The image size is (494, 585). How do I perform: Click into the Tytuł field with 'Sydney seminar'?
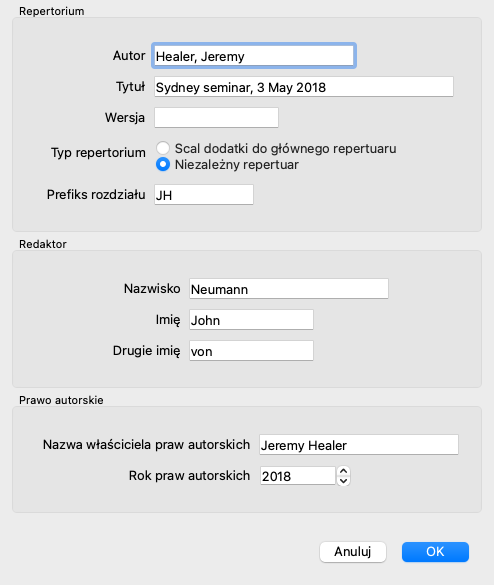click(x=304, y=87)
